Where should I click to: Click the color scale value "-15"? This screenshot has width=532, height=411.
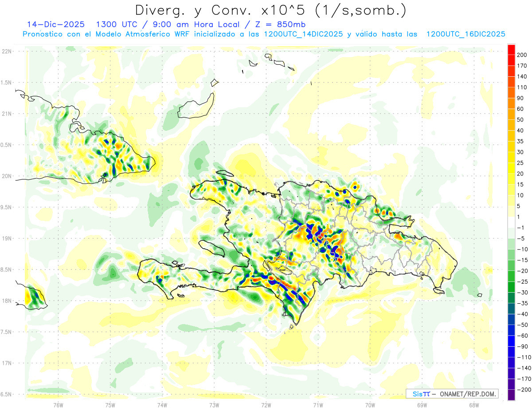[x=524, y=260]
